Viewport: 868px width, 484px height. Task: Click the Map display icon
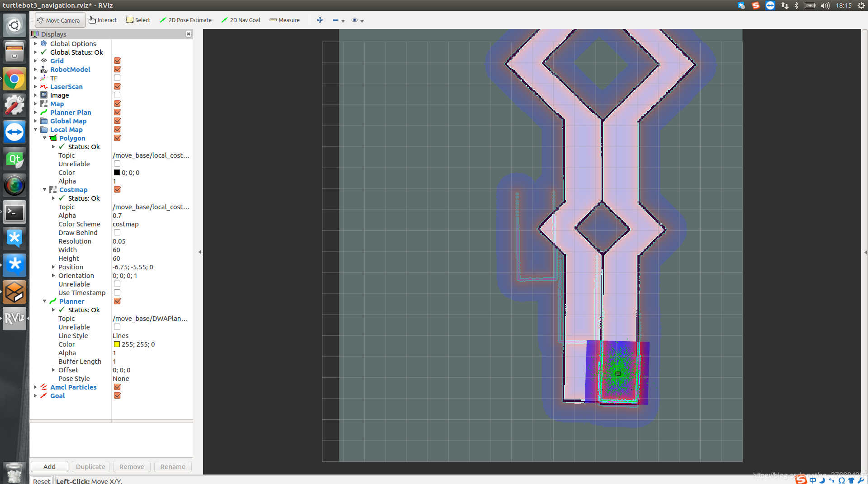44,103
